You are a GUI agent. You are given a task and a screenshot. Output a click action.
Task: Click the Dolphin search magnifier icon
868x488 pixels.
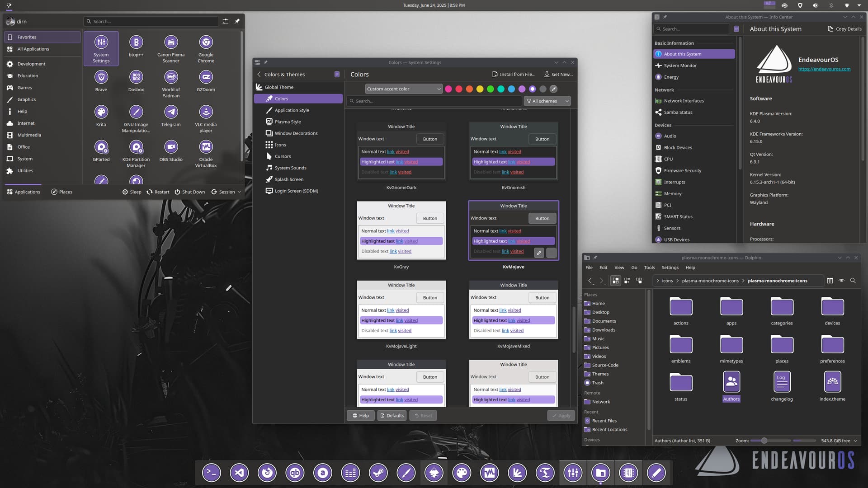pos(853,281)
